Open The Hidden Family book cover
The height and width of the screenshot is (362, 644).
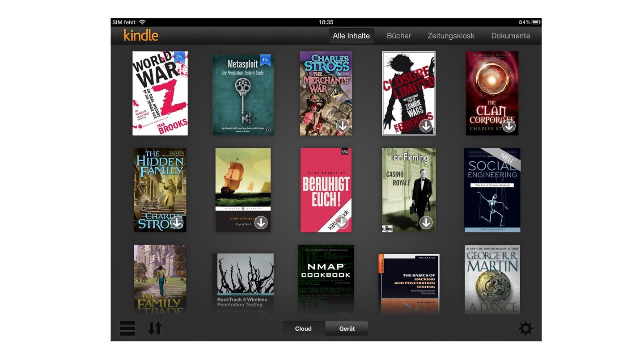click(x=160, y=190)
